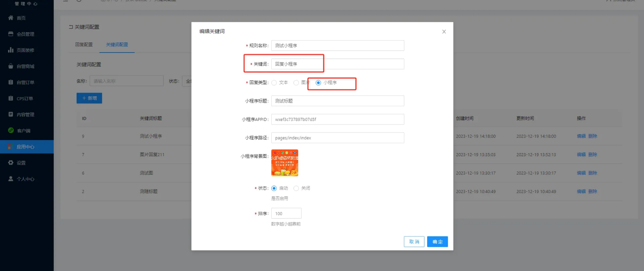Click created time 2023-12-19 13:35:03
644x271 pixels.
pyautogui.click(x=476, y=155)
